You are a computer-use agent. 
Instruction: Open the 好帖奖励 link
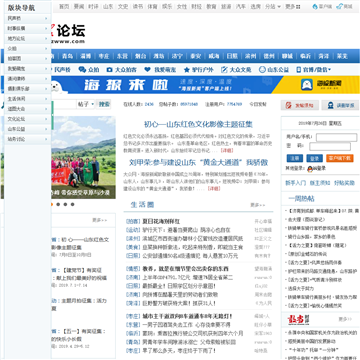344,183
